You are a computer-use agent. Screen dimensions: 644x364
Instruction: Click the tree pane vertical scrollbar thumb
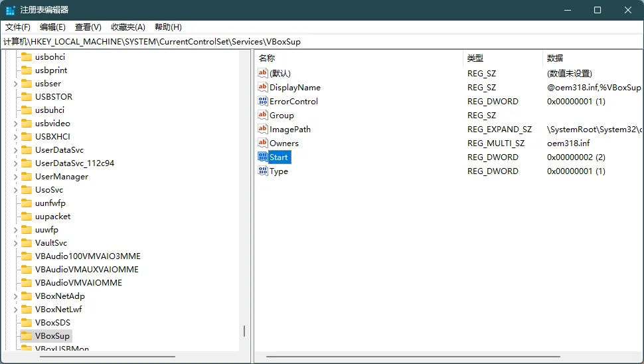point(244,331)
